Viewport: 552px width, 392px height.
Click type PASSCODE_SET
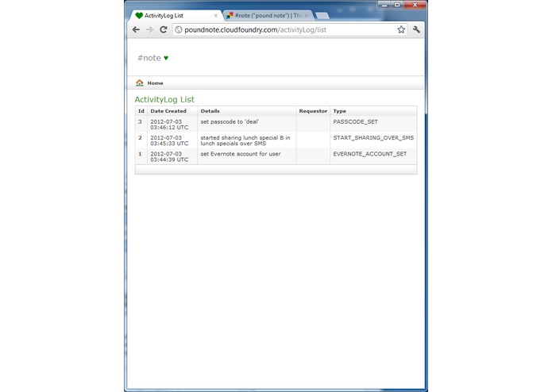click(x=356, y=121)
